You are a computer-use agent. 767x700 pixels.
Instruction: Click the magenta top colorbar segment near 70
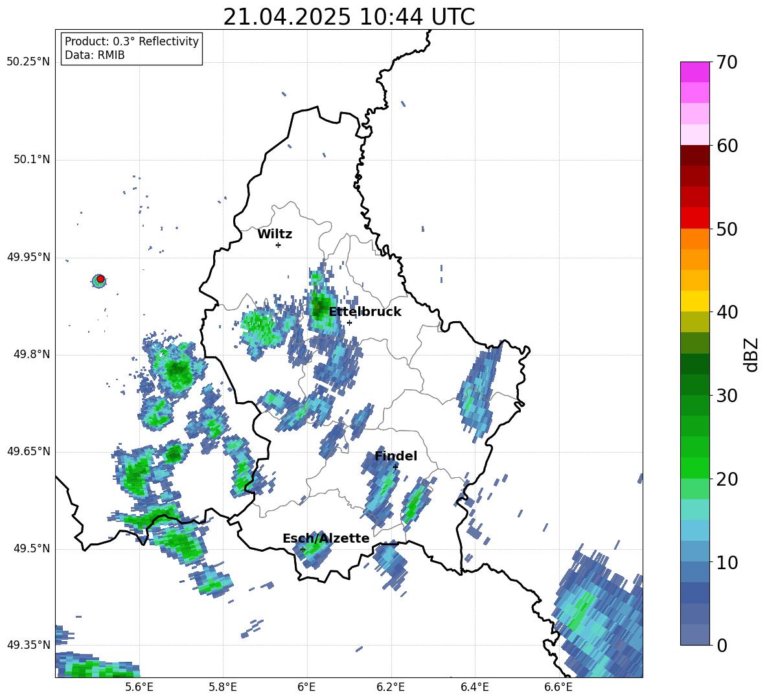coord(694,72)
